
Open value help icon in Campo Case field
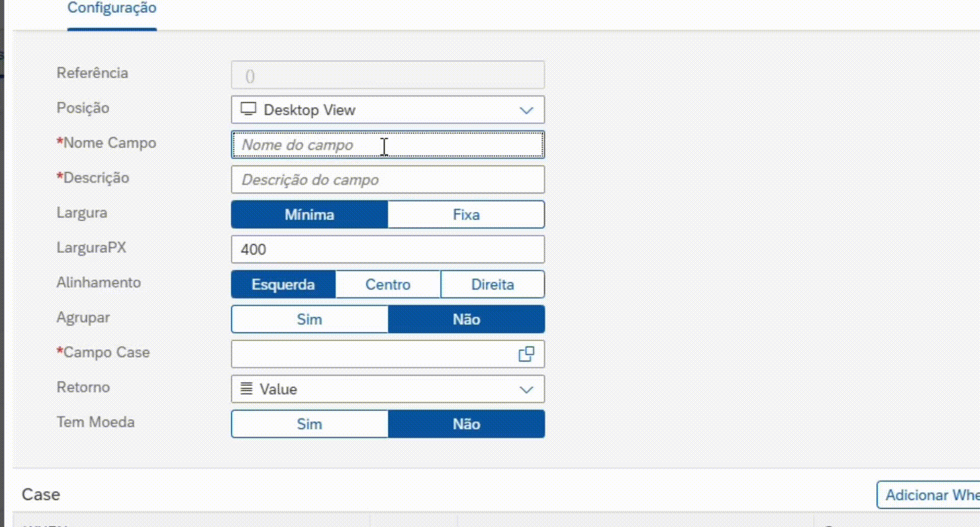point(526,354)
